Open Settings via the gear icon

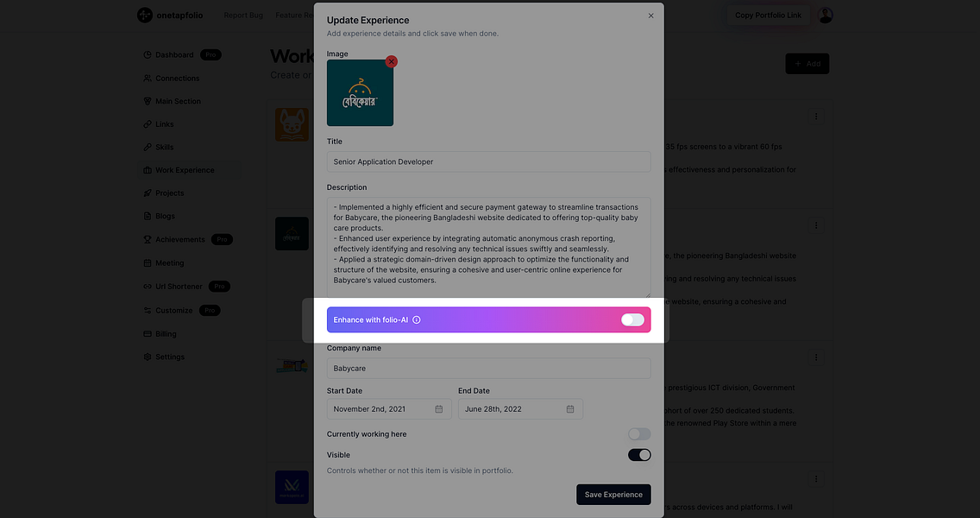[x=147, y=357]
